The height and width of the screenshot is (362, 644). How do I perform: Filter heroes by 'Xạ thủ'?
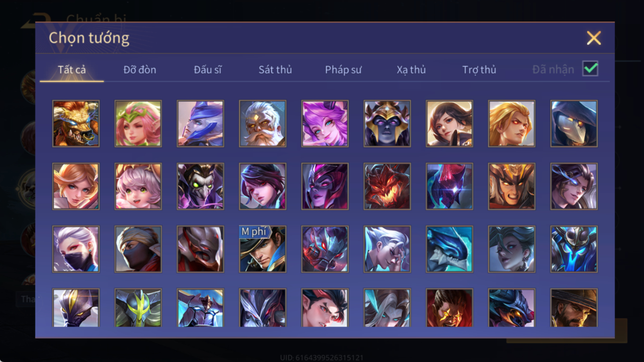[411, 70]
